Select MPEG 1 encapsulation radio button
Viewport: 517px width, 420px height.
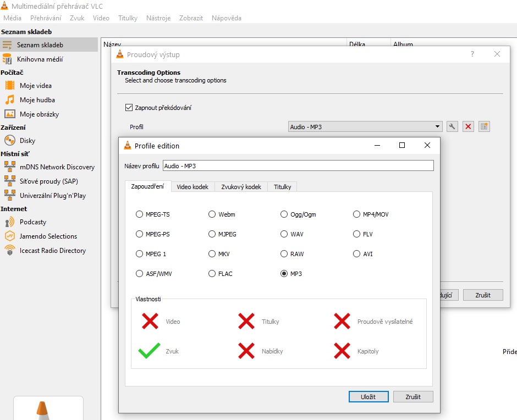click(139, 254)
